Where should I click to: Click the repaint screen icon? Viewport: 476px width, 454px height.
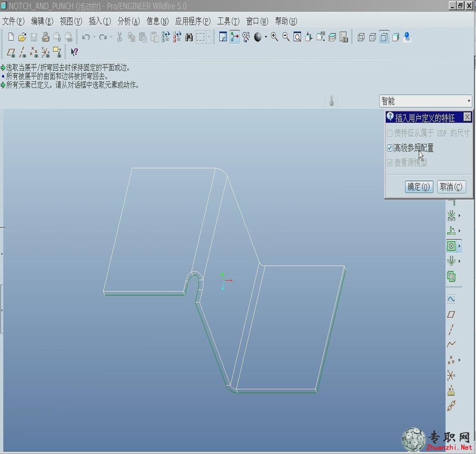[x=223, y=37]
